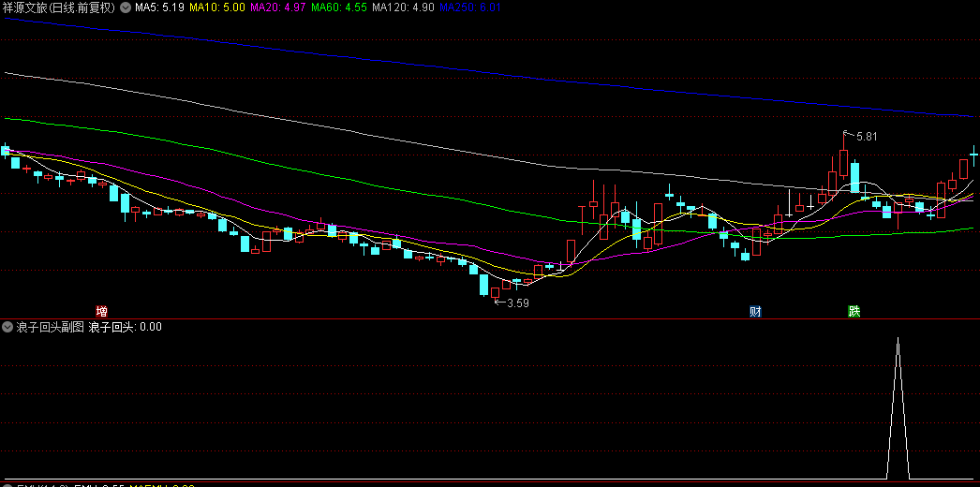
Task: Select the 祥源文旅(日线.前复权) title text
Action: (59, 8)
